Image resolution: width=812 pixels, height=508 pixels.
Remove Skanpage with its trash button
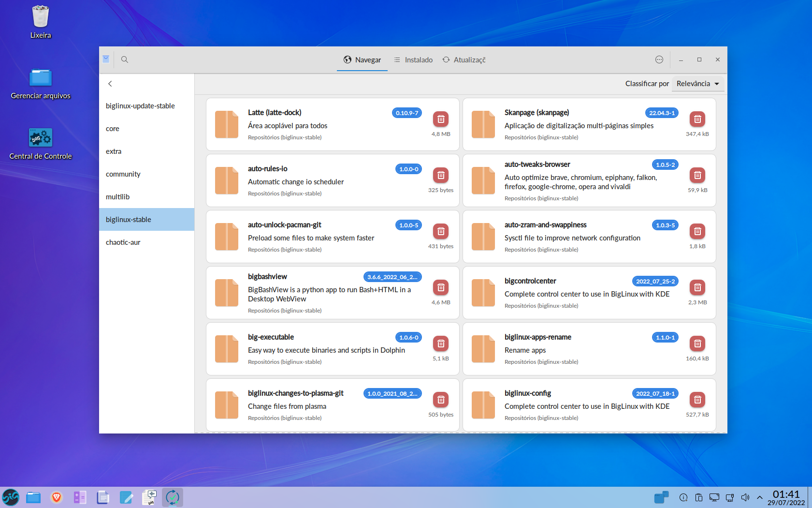tap(697, 119)
